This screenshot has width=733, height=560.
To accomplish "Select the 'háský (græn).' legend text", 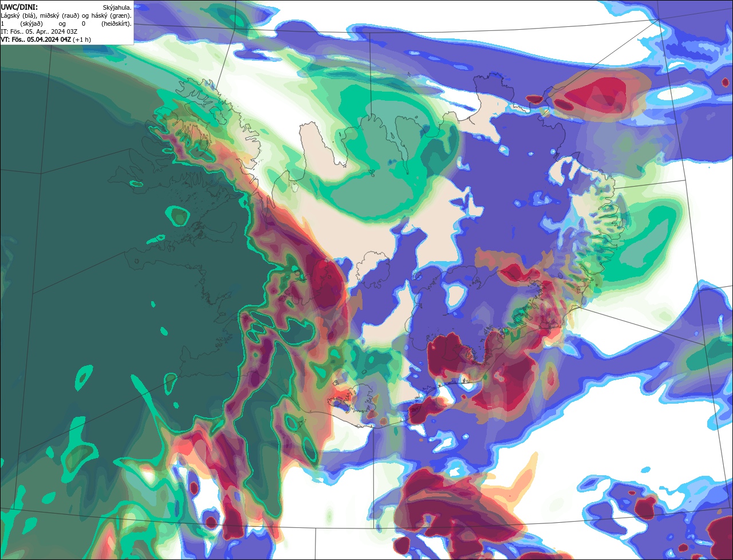I will pyautogui.click(x=111, y=16).
